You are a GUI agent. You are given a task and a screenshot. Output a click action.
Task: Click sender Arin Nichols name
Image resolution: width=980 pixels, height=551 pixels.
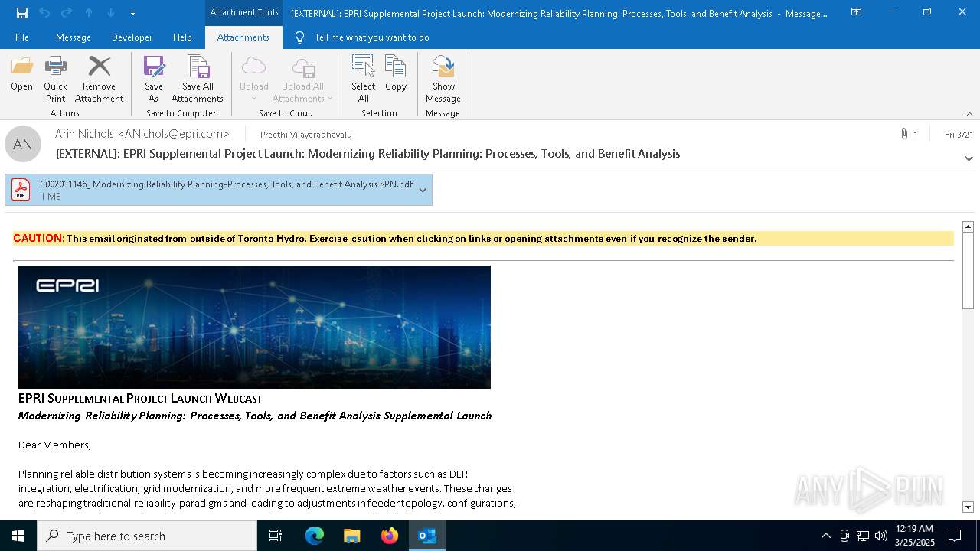[142, 134]
